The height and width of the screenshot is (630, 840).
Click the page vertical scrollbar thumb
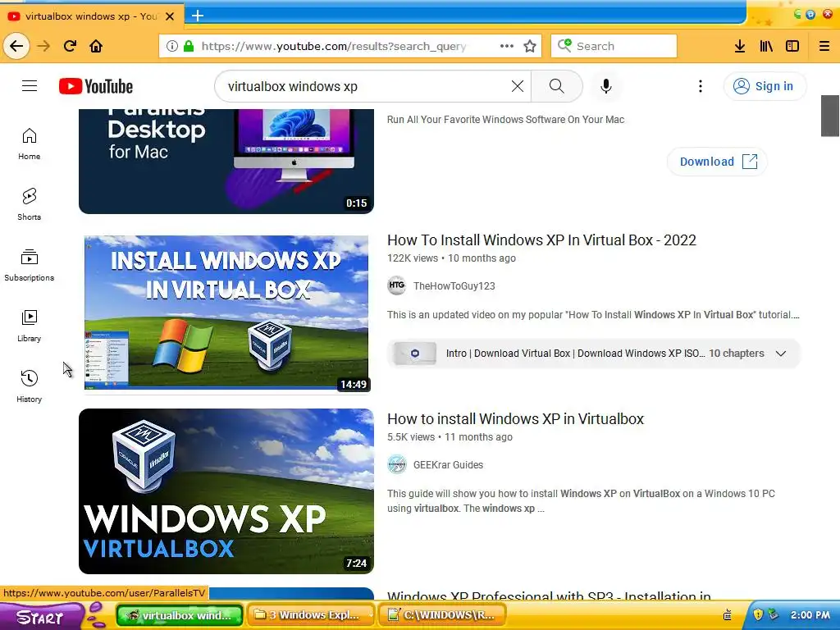point(830,116)
